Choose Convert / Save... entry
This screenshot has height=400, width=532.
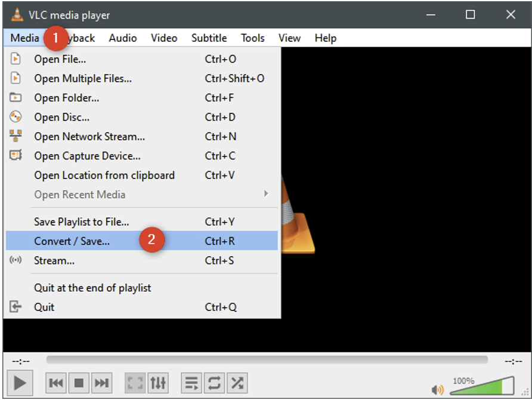coord(142,241)
